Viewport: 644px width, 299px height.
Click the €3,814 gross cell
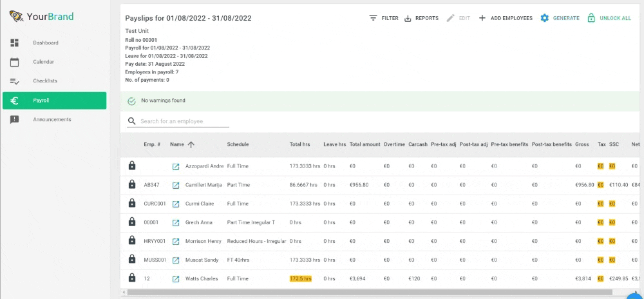(583, 278)
